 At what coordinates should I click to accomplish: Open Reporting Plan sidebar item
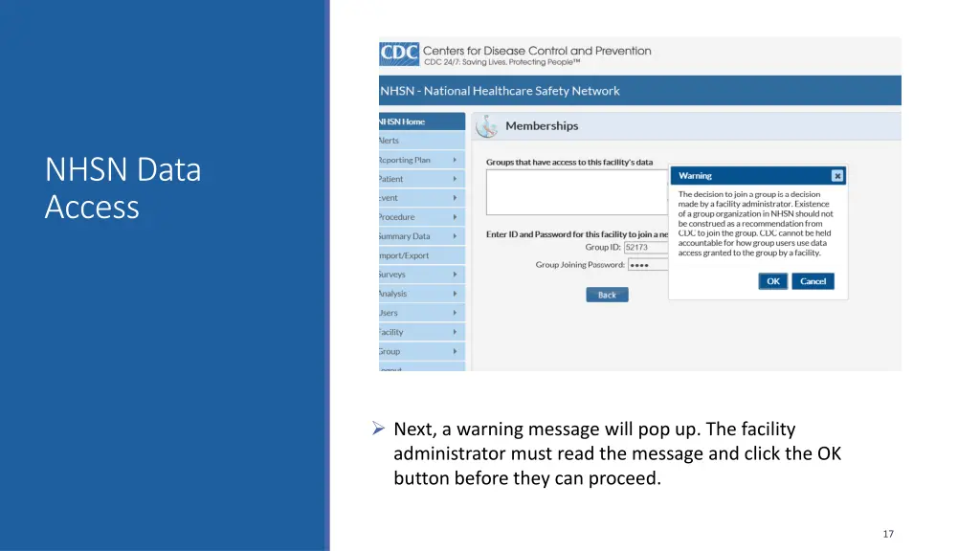422,160
